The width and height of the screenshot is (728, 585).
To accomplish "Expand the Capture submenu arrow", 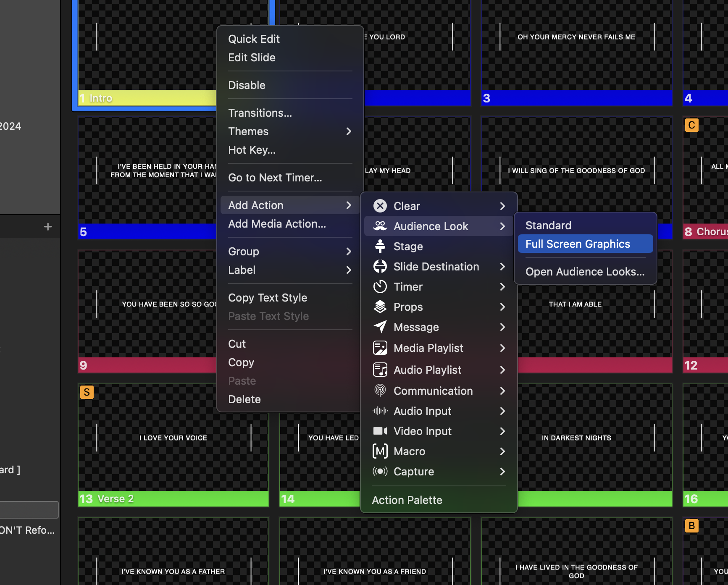I will click(502, 471).
